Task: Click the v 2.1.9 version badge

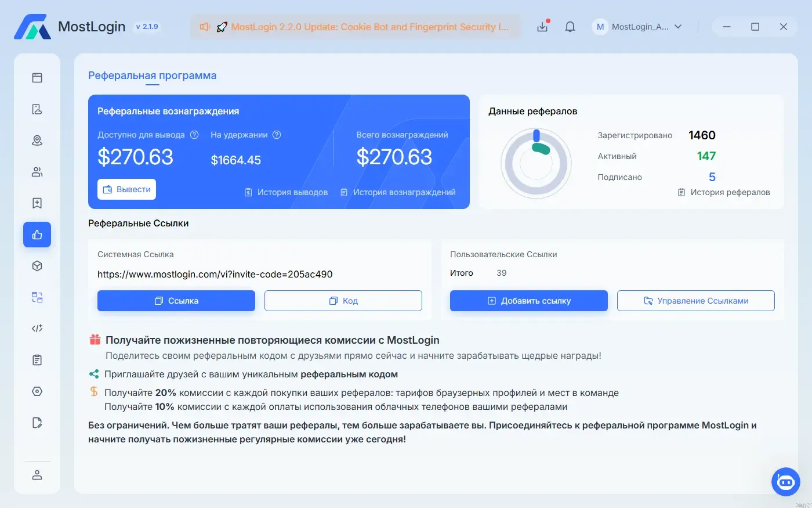Action: tap(147, 27)
